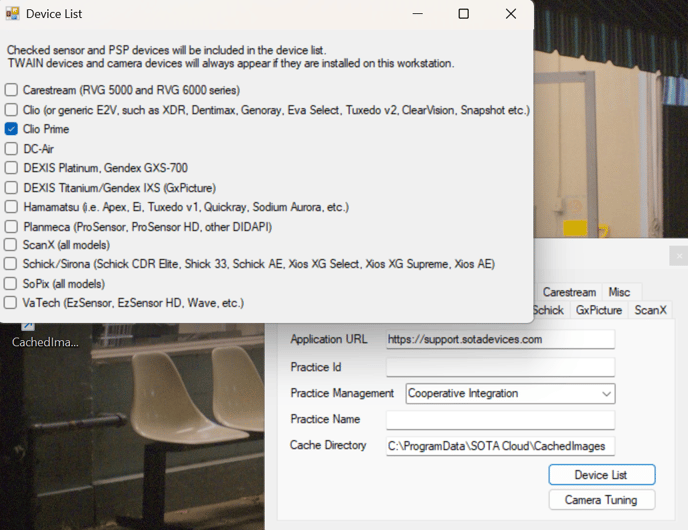Click the Practice Name text box
This screenshot has width=688, height=530.
pos(500,420)
